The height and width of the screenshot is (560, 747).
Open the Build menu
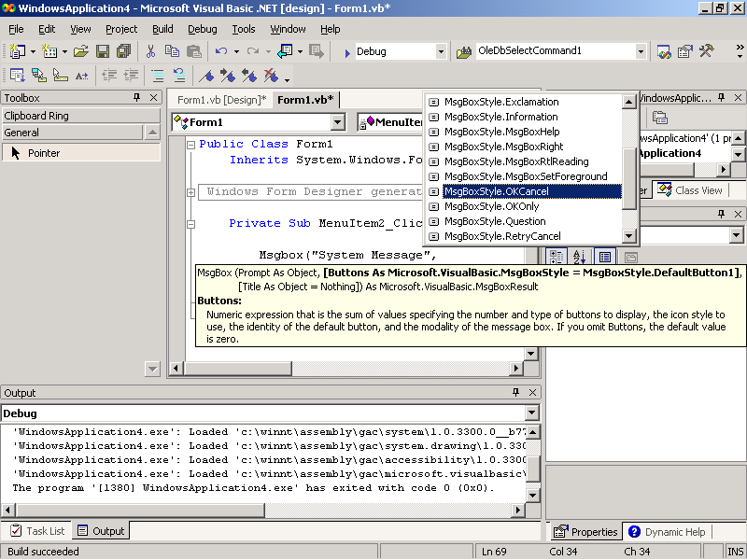click(x=162, y=29)
